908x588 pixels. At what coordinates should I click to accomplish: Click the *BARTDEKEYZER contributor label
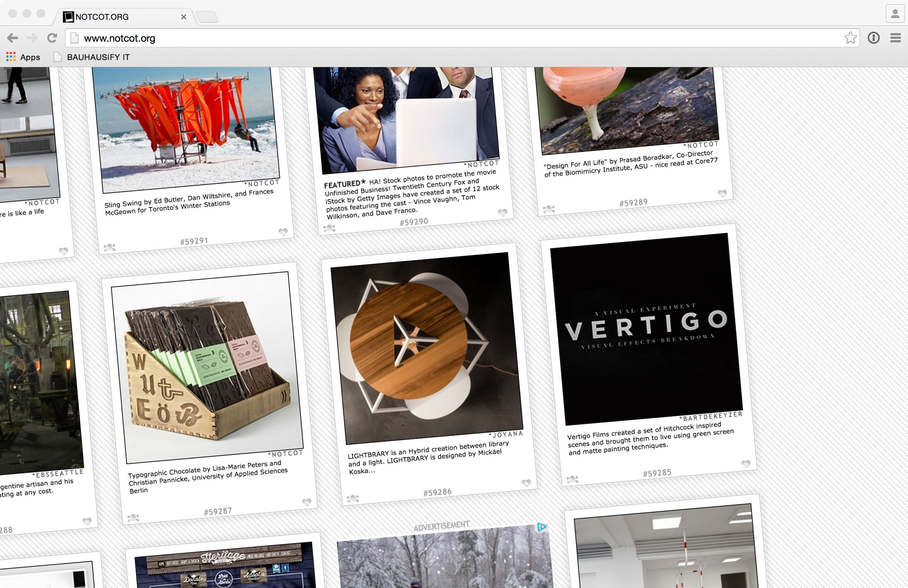pos(711,416)
